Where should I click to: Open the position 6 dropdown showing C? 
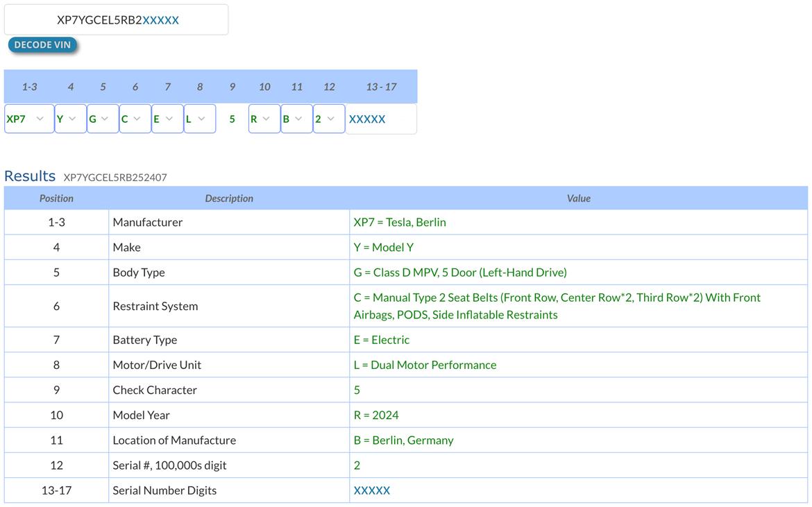(135, 119)
